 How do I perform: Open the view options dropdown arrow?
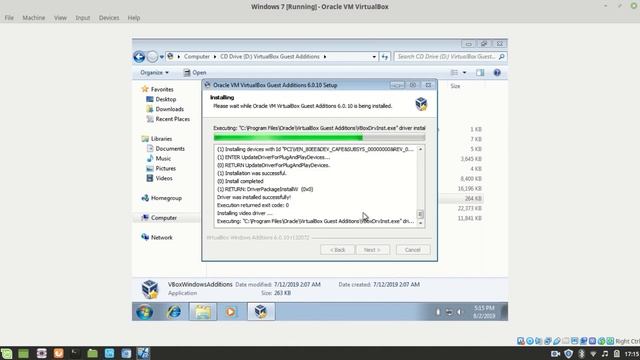(464, 73)
